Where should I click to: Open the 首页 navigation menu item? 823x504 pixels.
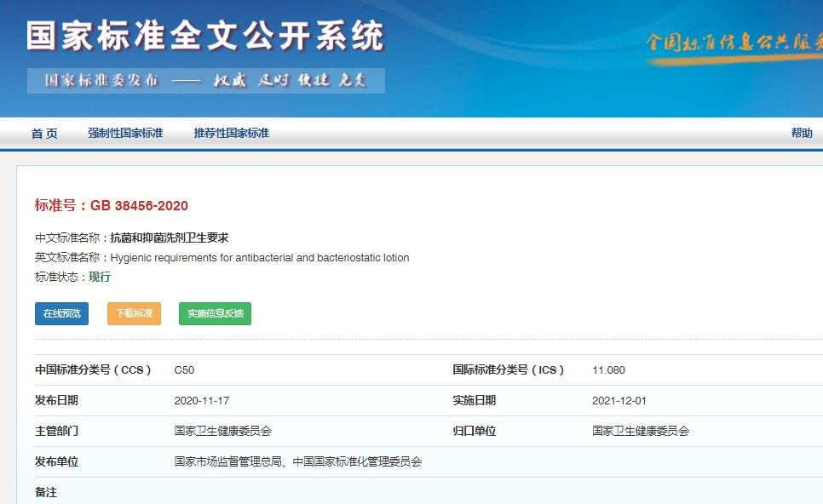(x=43, y=133)
